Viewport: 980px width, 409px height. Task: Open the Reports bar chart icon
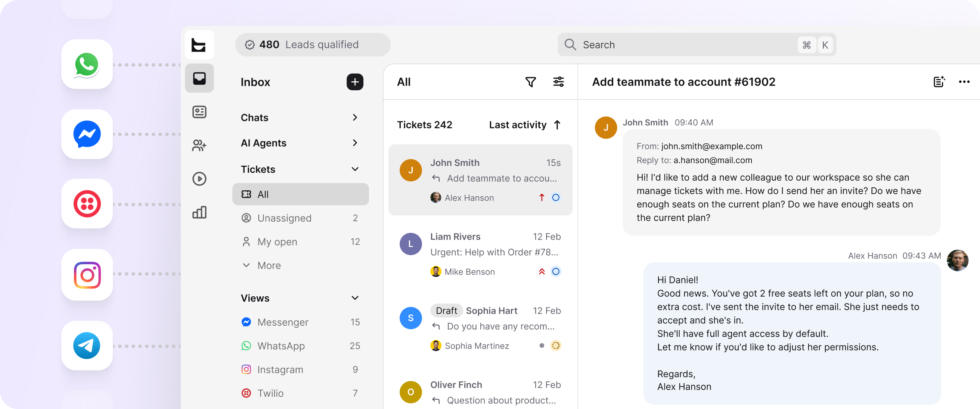click(199, 212)
